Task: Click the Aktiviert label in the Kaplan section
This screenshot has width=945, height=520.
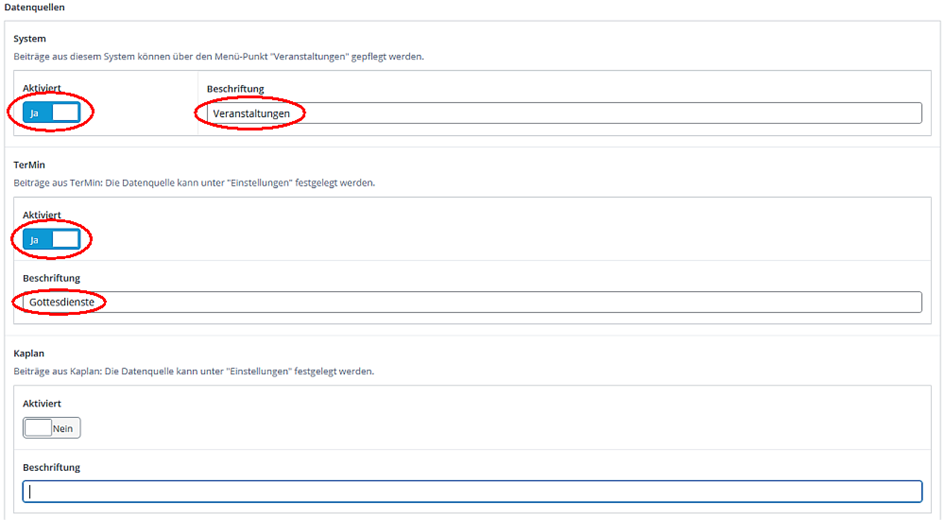Action: tap(42, 403)
